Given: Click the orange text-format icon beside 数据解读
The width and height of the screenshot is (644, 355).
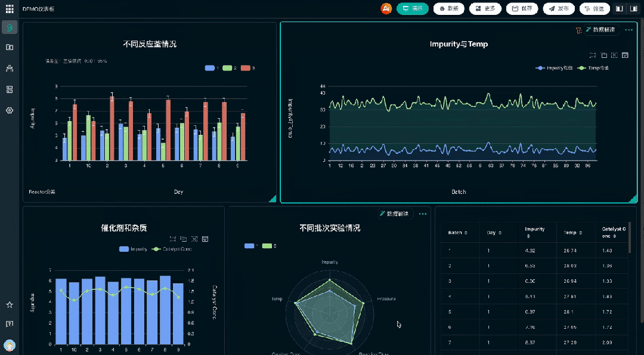Looking at the screenshot, I should 578,30.
